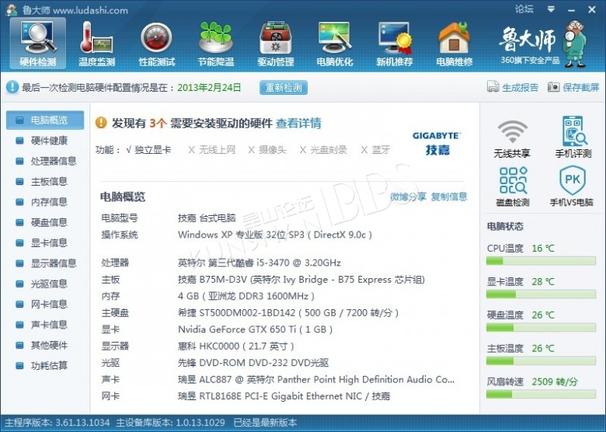Click the 无线上网 feature indicator
The height and width of the screenshot is (432, 606).
[x=211, y=150]
